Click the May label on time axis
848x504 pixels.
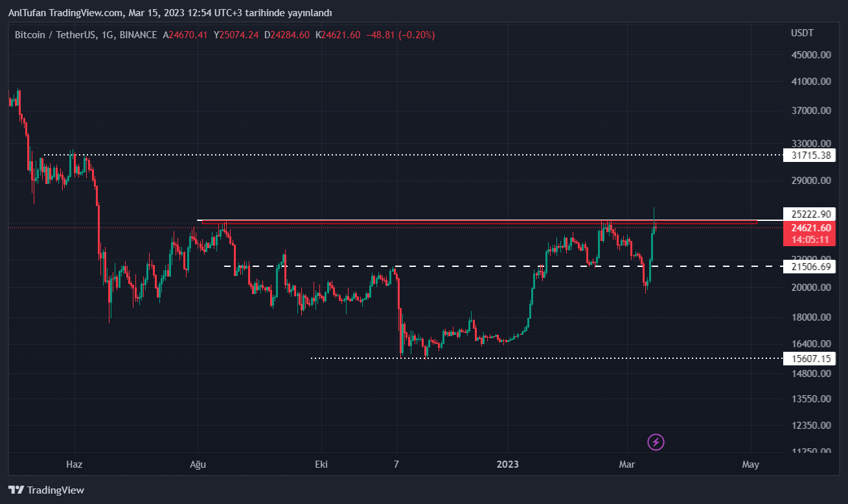click(x=750, y=464)
